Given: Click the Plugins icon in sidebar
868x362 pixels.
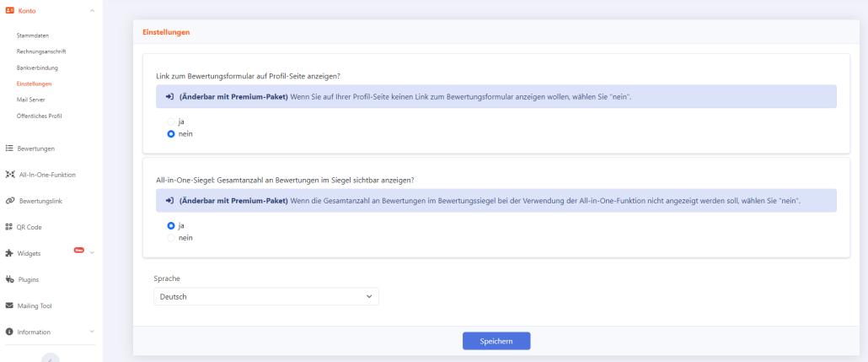Looking at the screenshot, I should pos(9,279).
